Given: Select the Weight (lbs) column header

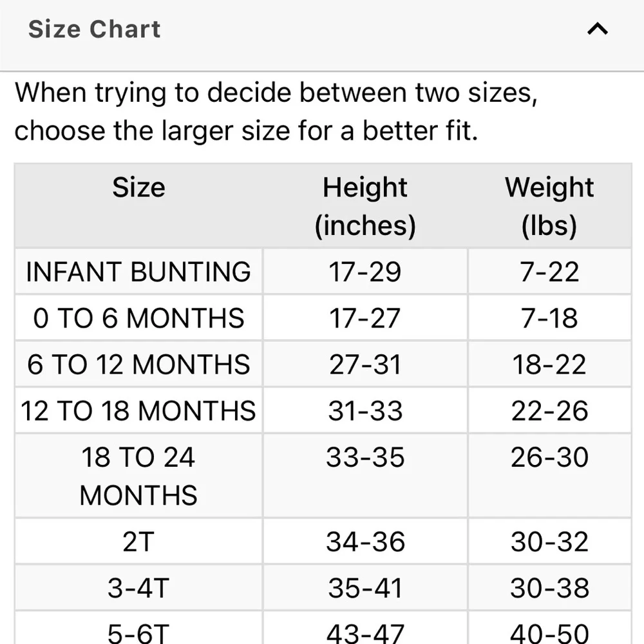Looking at the screenshot, I should pyautogui.click(x=549, y=206).
